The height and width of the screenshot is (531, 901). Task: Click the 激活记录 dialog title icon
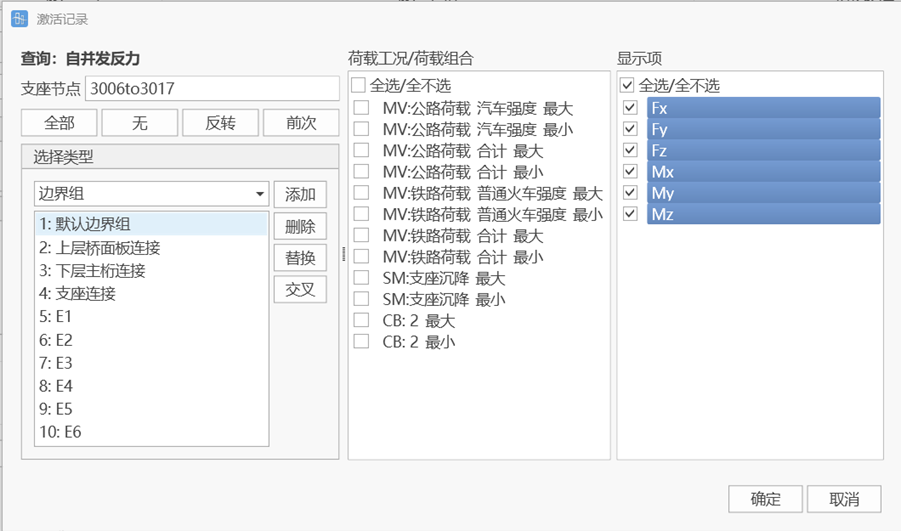point(19,19)
